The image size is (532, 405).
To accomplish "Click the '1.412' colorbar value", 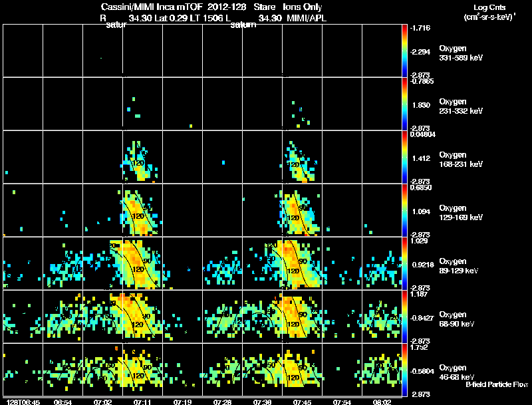I will tap(421, 158).
